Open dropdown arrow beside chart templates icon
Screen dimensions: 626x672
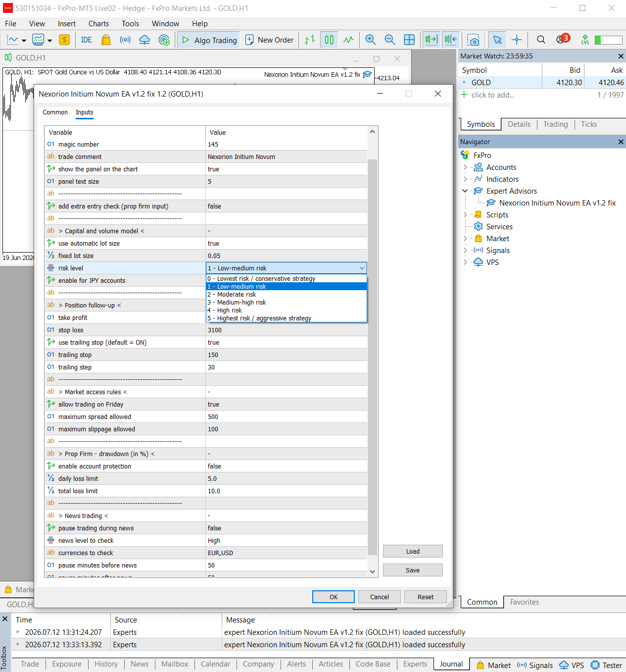click(49, 41)
